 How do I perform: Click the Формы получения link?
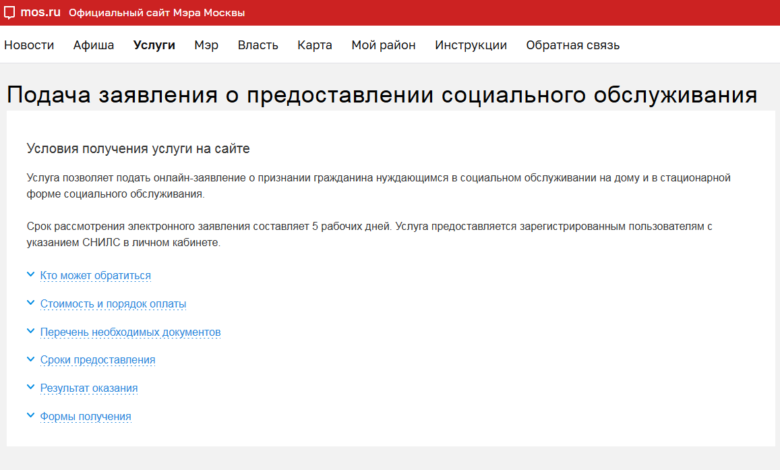coord(86,416)
